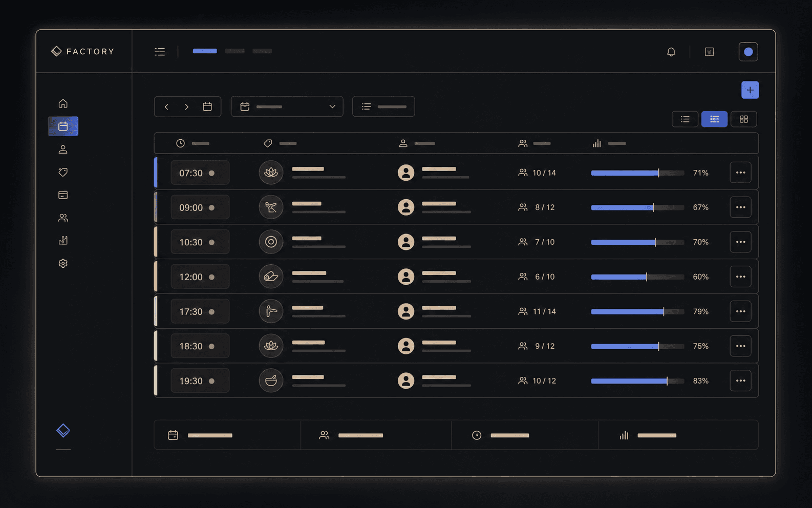
Task: Click the 17:30 time chip
Action: coord(200,311)
